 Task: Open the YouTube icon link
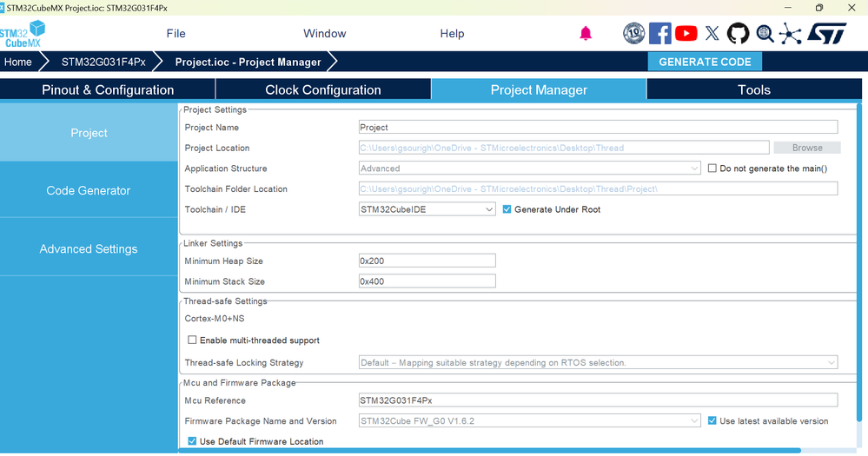[x=686, y=34]
